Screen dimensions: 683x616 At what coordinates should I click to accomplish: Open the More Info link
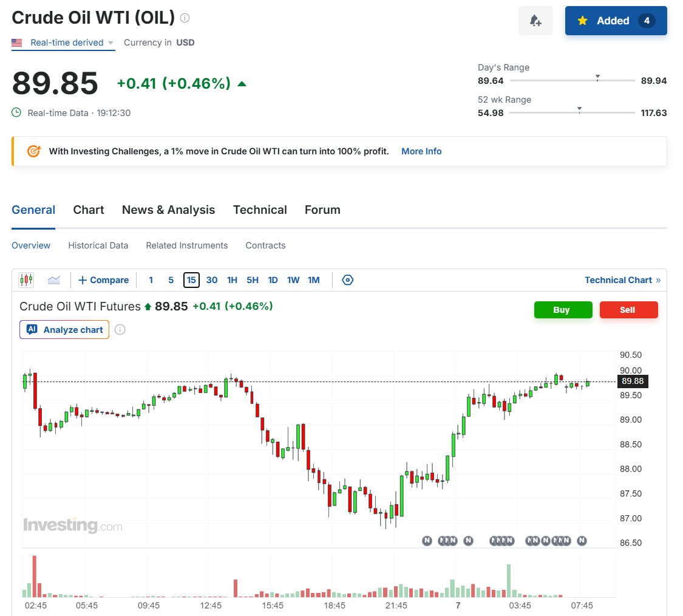point(421,151)
